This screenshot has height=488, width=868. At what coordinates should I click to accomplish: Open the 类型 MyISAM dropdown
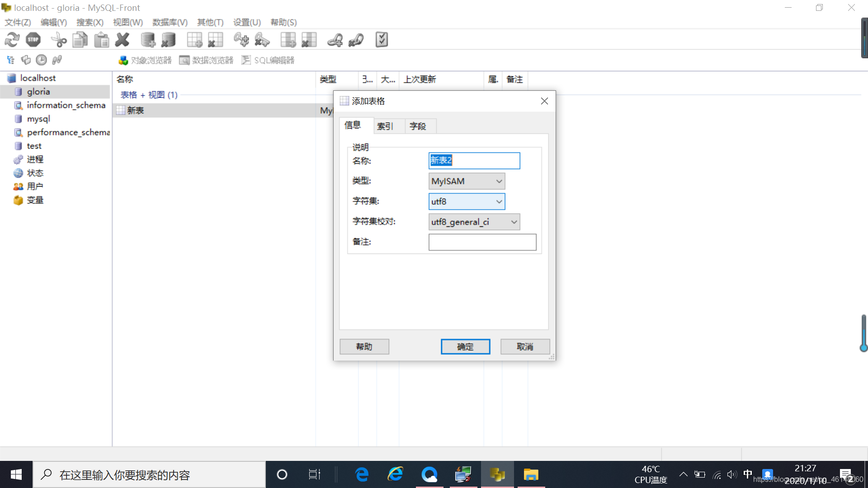coord(467,181)
